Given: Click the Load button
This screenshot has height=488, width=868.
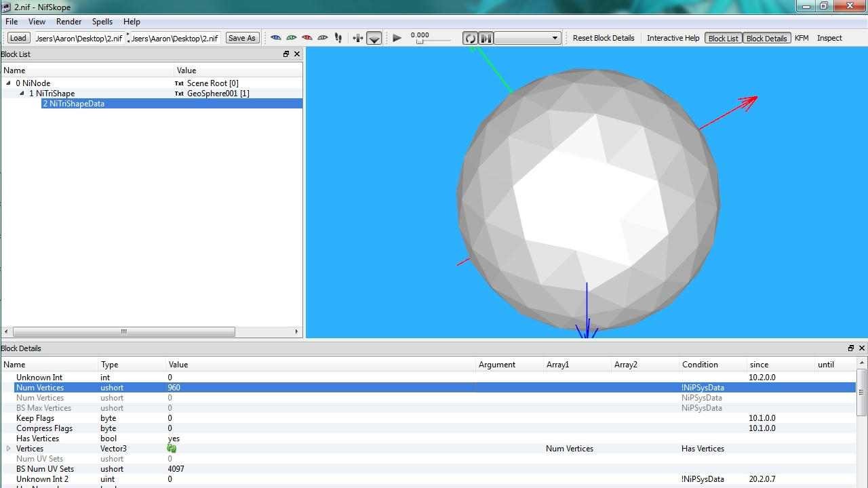Looking at the screenshot, I should (18, 38).
